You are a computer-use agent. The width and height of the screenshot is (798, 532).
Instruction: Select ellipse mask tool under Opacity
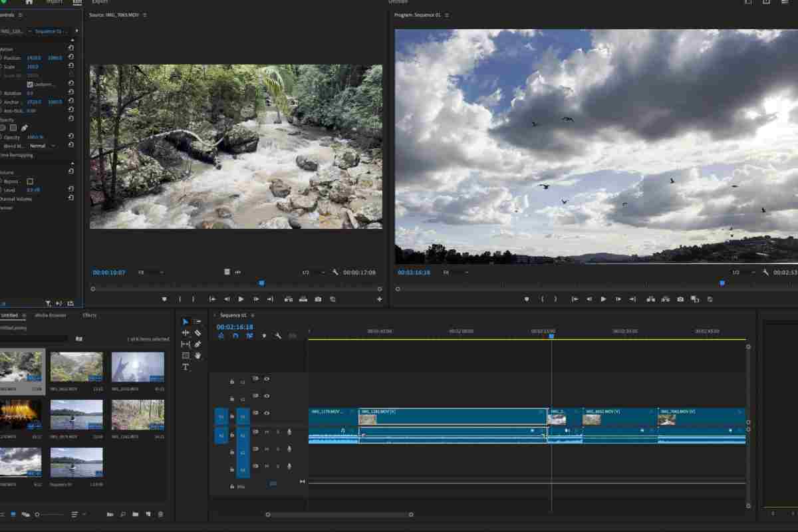pyautogui.click(x=2, y=128)
